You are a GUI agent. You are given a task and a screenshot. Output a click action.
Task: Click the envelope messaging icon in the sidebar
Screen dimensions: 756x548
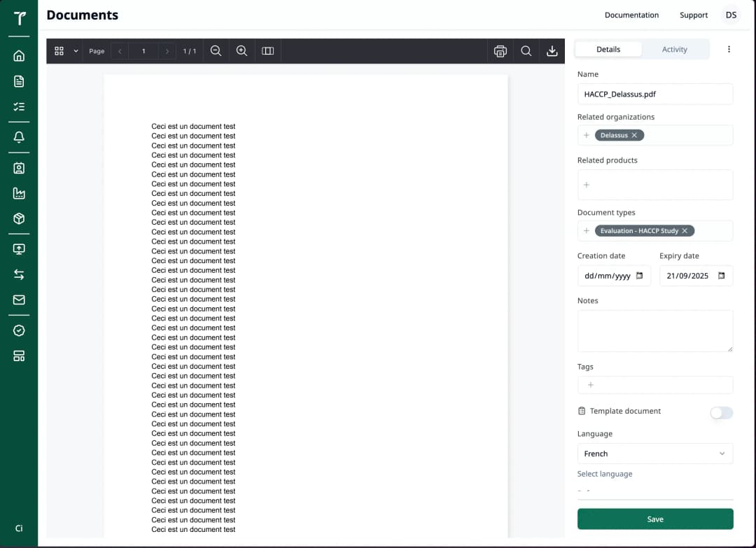pyautogui.click(x=19, y=300)
